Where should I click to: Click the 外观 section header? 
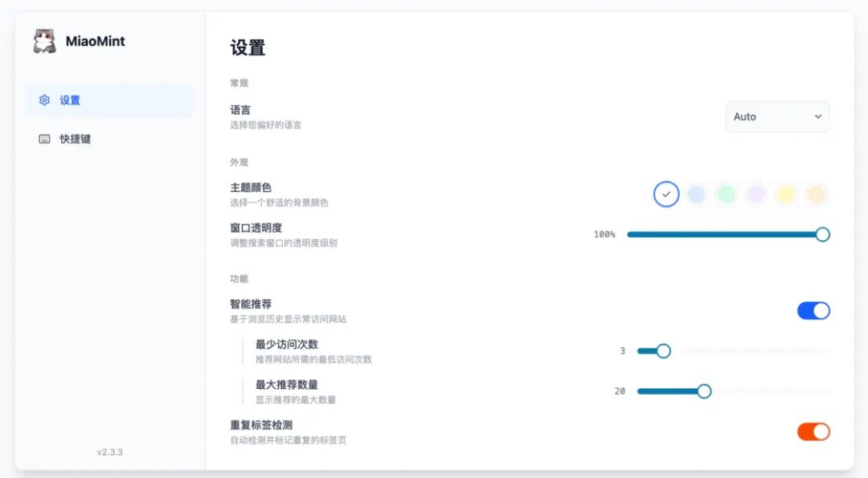tap(240, 162)
